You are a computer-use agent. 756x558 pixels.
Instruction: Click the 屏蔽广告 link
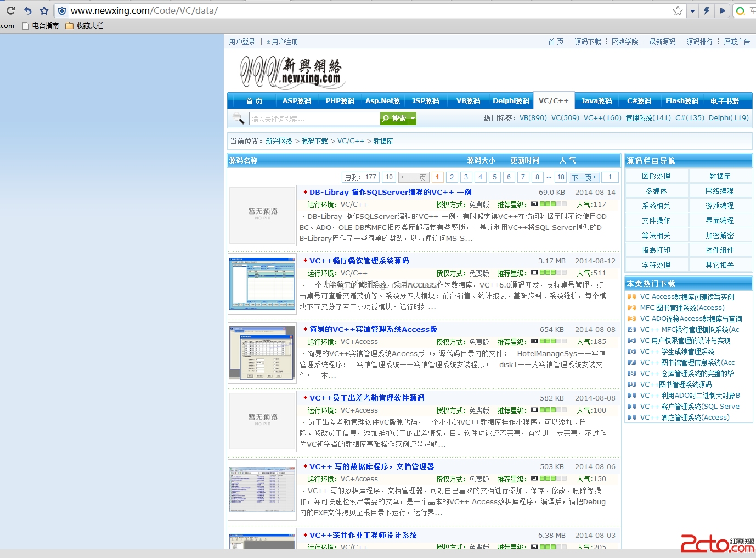[x=737, y=42]
